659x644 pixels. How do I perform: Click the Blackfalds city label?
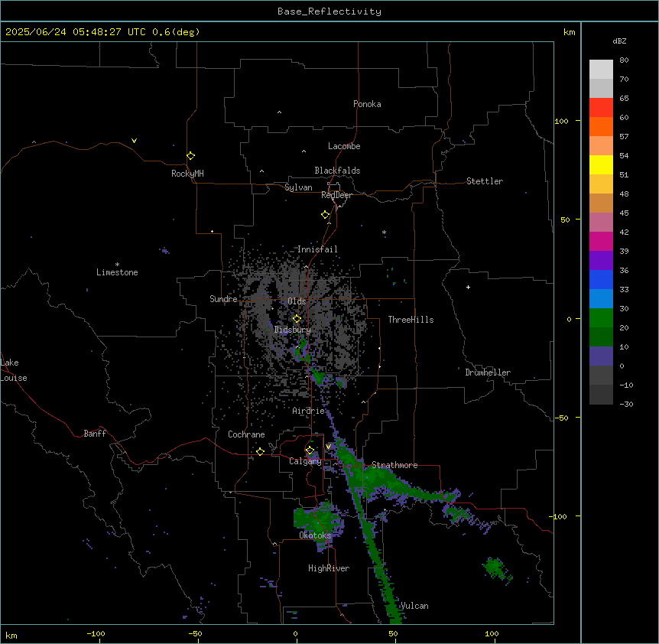[337, 171]
